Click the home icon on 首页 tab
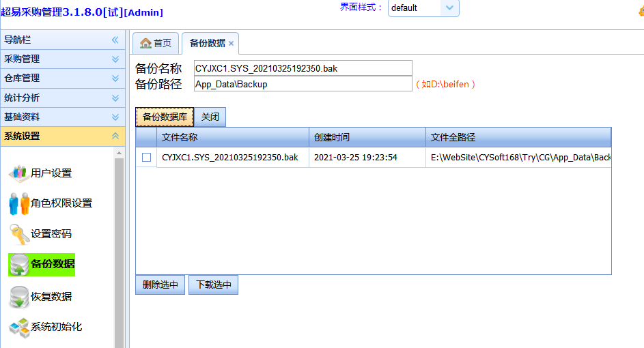Viewport: 644px width, 348px height. click(145, 43)
